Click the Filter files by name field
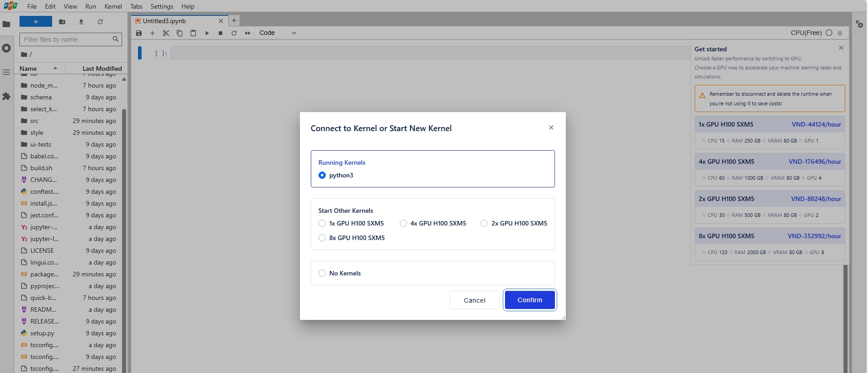 (x=66, y=39)
